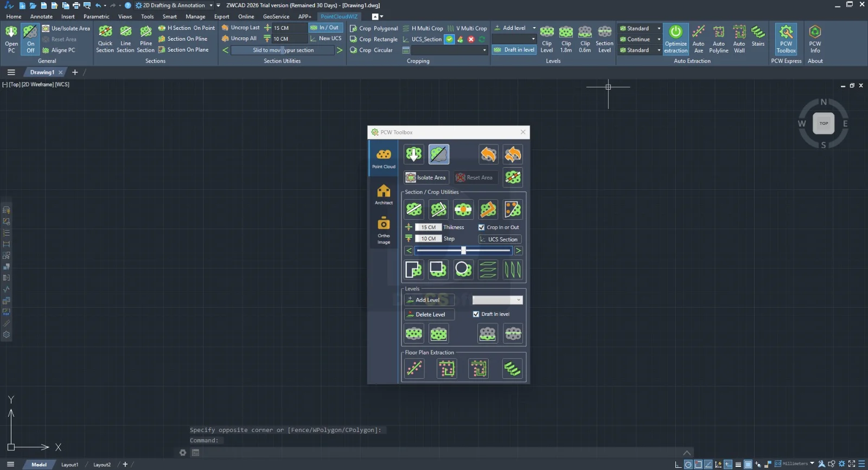Click the Open PC ribbon icon
The height and width of the screenshot is (470, 868).
[x=11, y=39]
